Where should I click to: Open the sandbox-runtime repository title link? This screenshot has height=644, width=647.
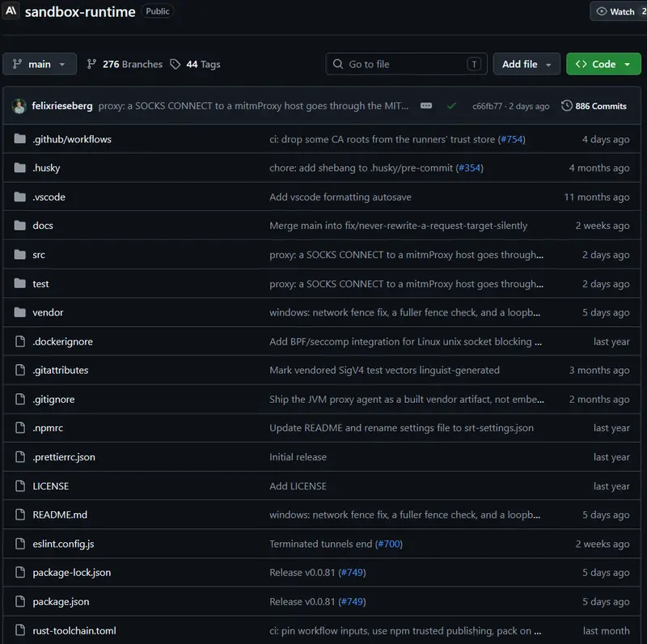click(80, 12)
